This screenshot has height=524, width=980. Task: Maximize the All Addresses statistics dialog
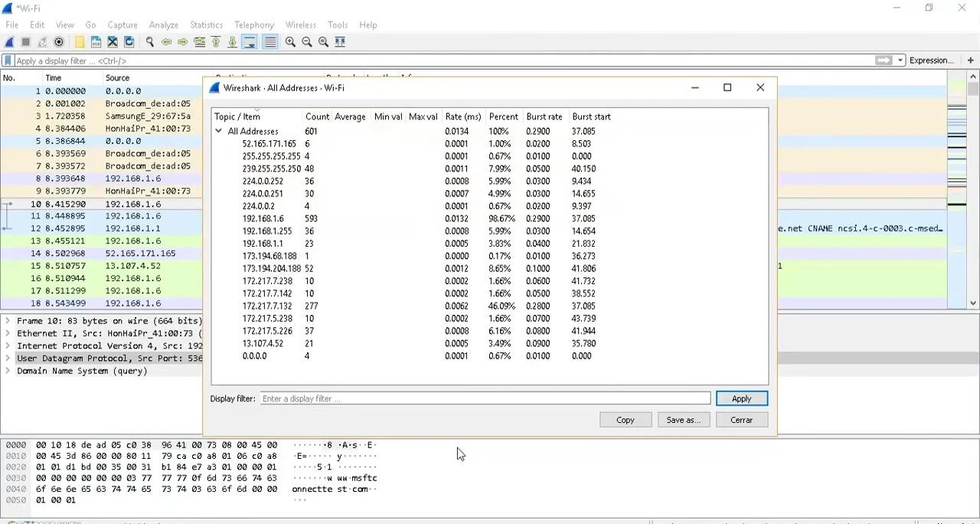727,87
